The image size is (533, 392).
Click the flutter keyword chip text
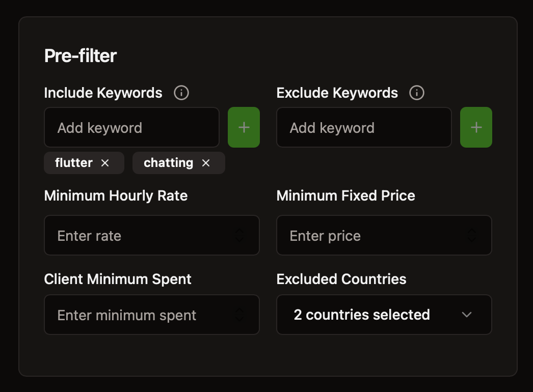click(x=74, y=163)
